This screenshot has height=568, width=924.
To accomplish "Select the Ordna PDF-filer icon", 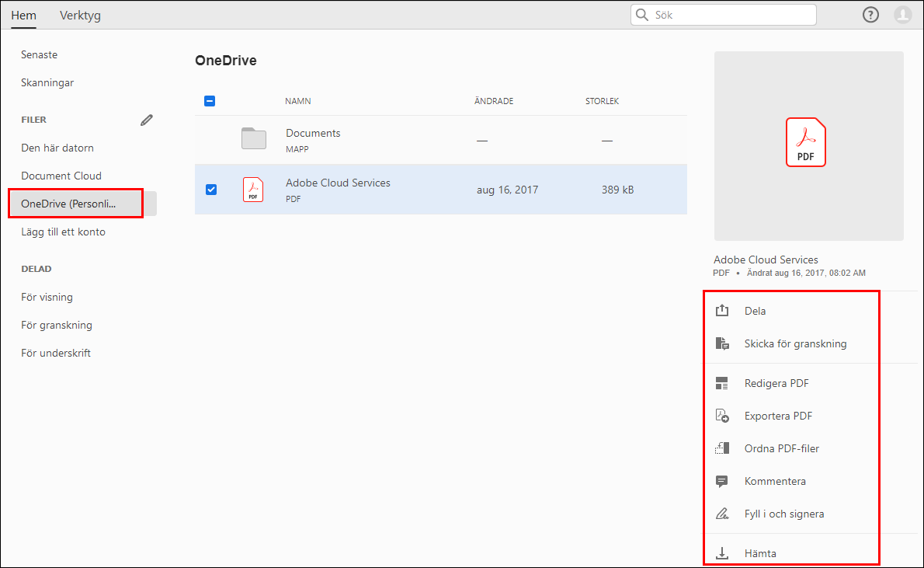I will coord(722,448).
